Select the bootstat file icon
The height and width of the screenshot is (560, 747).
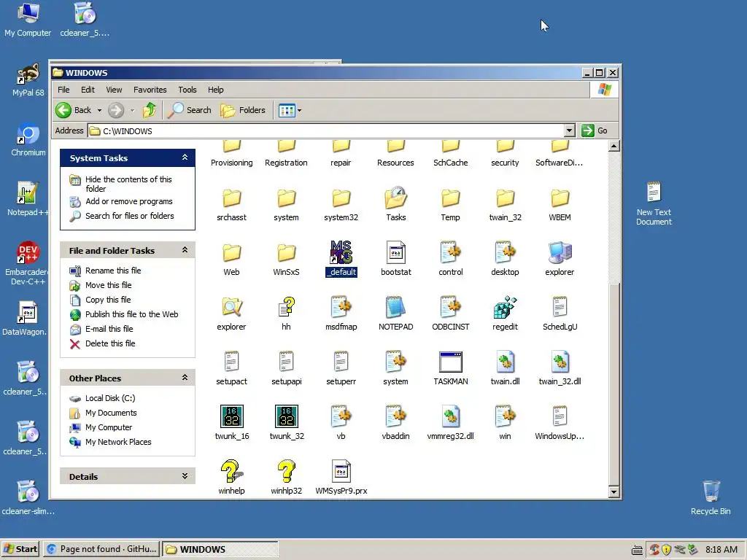point(396,252)
